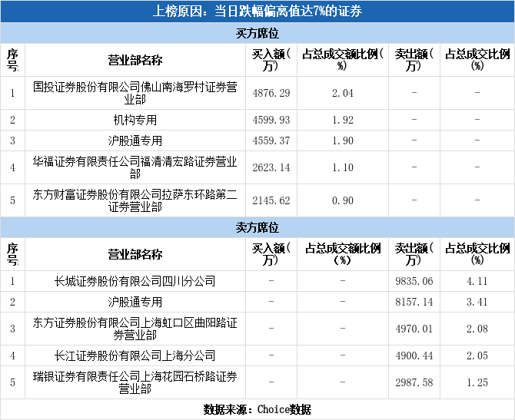The height and width of the screenshot is (420, 515).
Task: Select seller 瑞银证券有限责任公司上海花园石桥路证券营业部
Action: 135,382
